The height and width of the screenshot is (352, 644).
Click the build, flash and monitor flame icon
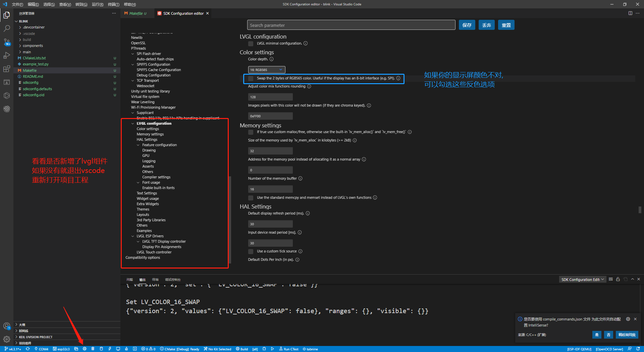(126, 349)
